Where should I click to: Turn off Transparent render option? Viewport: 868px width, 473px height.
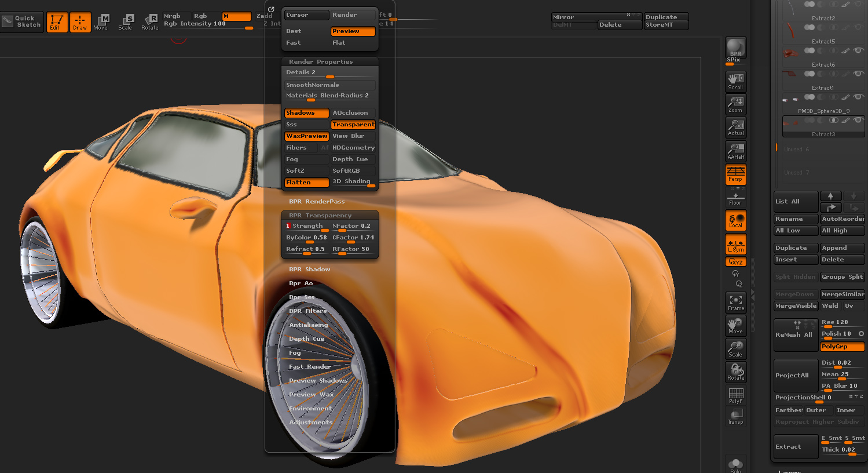pos(353,125)
